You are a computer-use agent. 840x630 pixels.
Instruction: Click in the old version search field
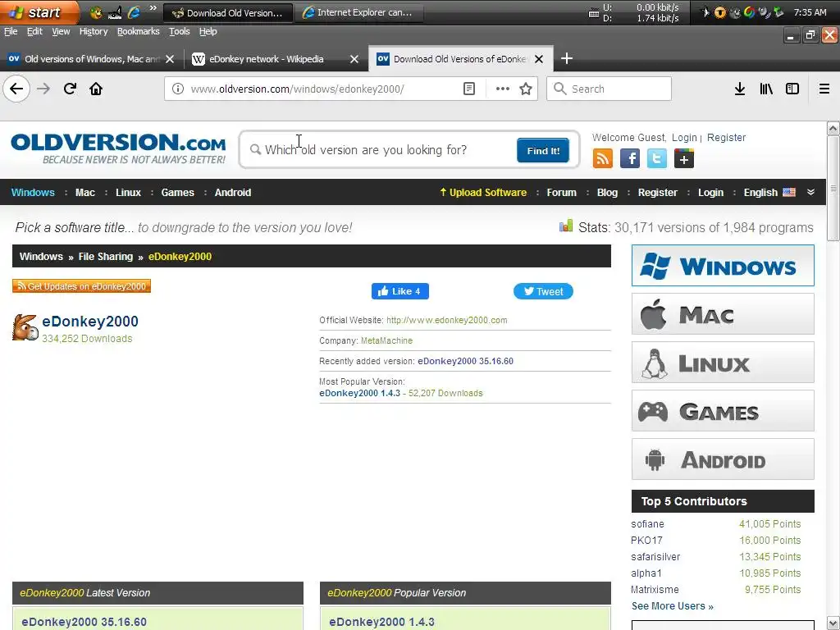coord(379,150)
